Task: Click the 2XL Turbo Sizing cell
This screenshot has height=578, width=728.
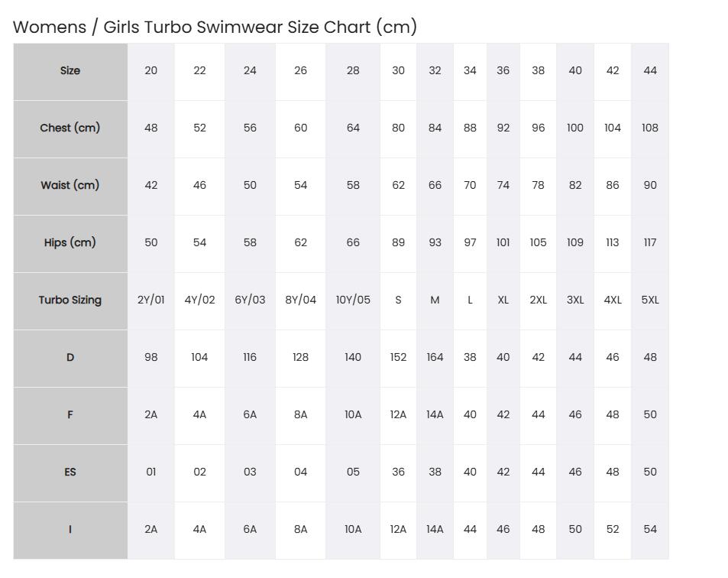Action: (x=538, y=300)
